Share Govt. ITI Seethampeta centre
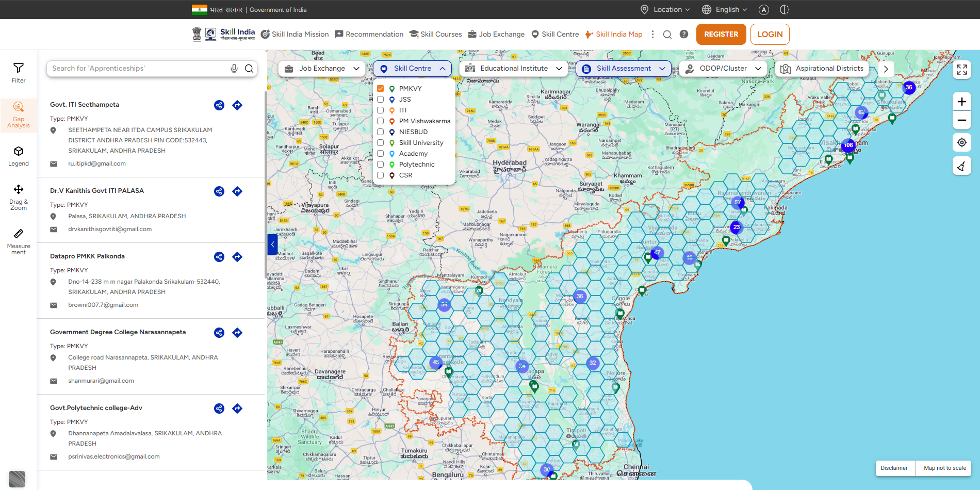 (219, 105)
